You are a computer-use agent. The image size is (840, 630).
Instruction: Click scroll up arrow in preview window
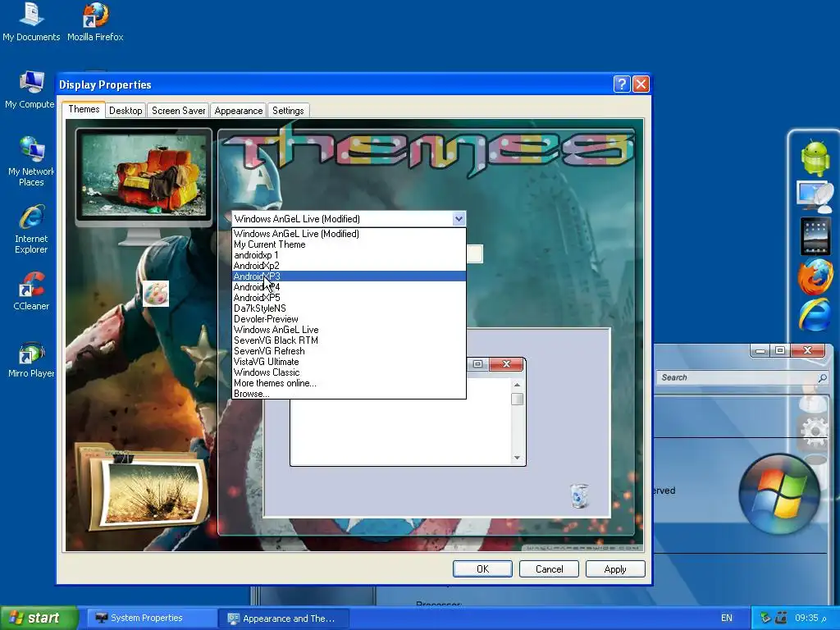tap(517, 386)
